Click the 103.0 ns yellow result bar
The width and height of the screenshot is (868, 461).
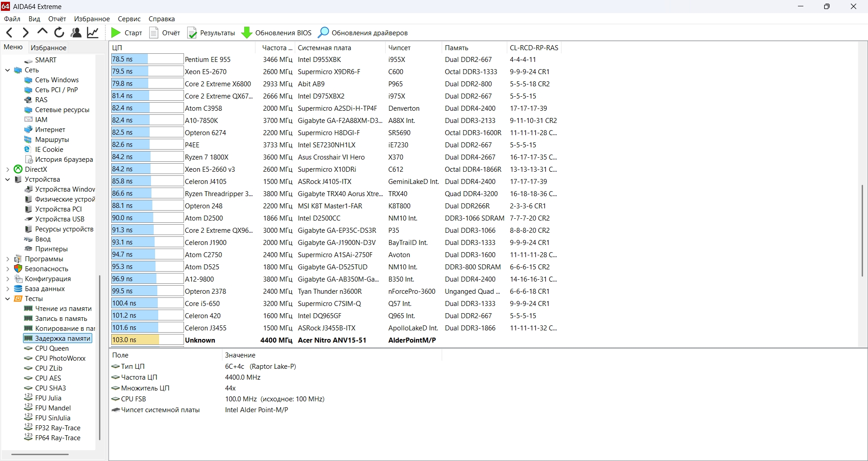pyautogui.click(x=135, y=340)
